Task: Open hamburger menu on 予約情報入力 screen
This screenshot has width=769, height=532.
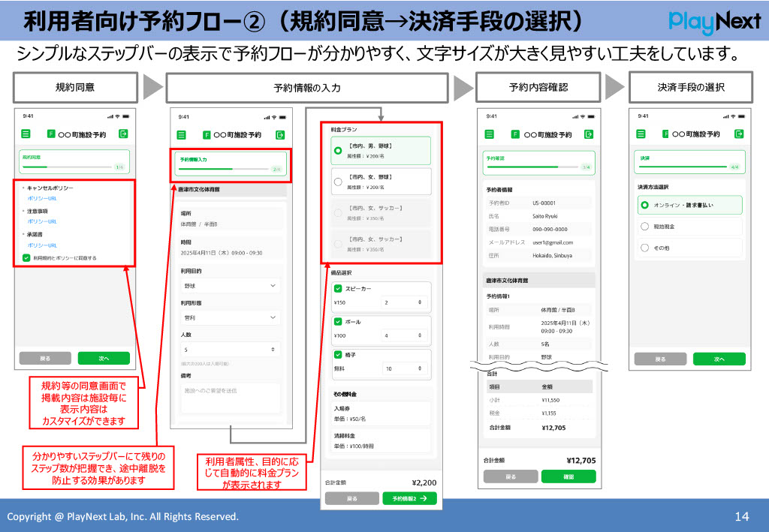Action: tap(180, 135)
